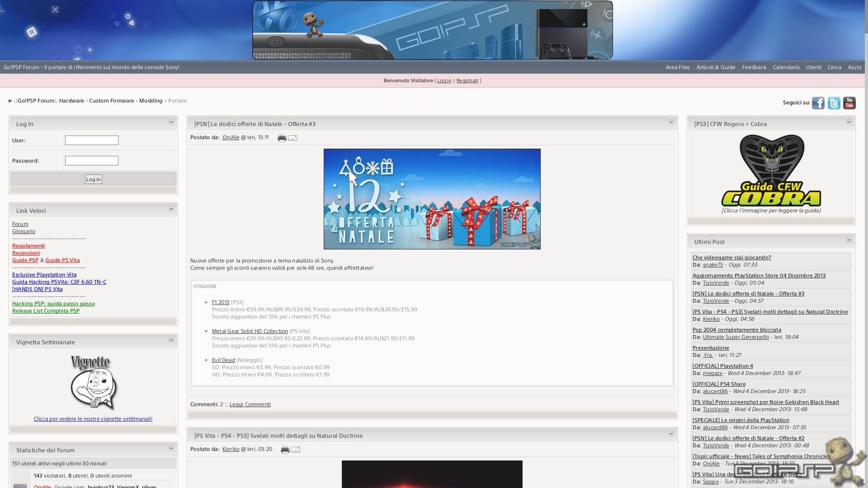Viewport: 868px width, 488px height.
Task: Collapse the Link Veloci panel
Action: (171, 209)
